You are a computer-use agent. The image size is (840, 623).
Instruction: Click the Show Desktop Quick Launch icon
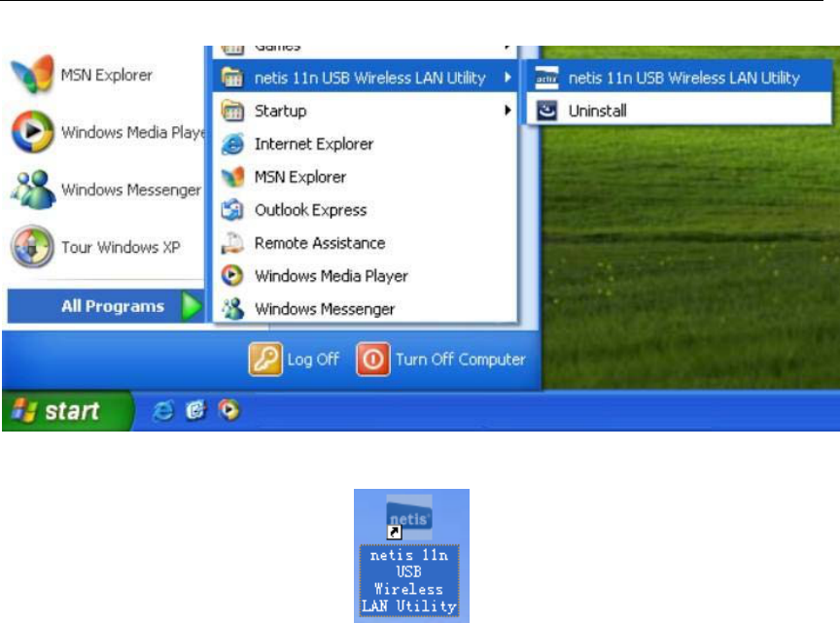pyautogui.click(x=195, y=411)
